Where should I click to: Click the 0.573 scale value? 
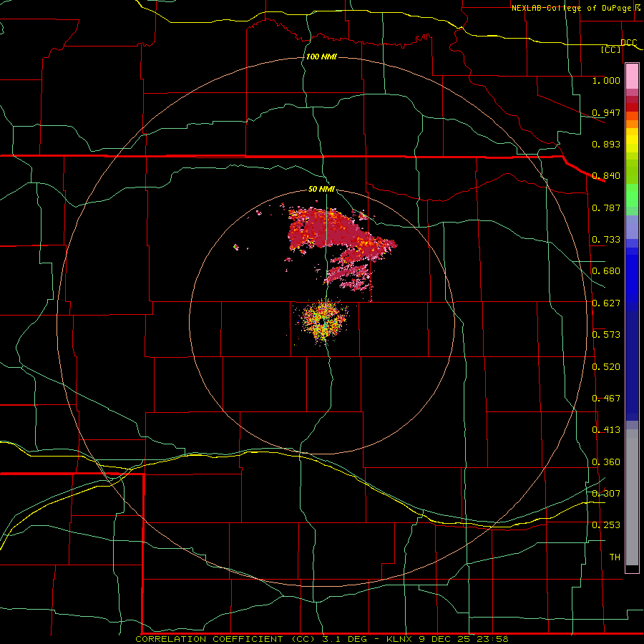(x=606, y=335)
